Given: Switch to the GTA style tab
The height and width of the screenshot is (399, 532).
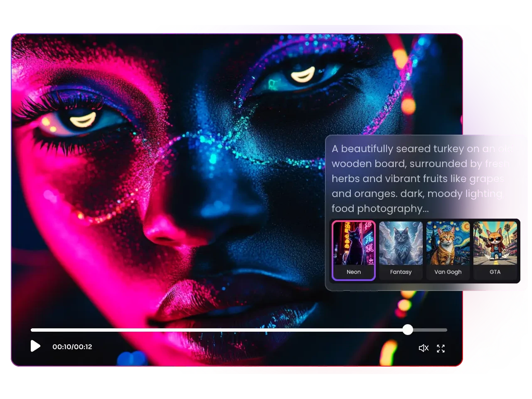Looking at the screenshot, I should [x=495, y=251].
